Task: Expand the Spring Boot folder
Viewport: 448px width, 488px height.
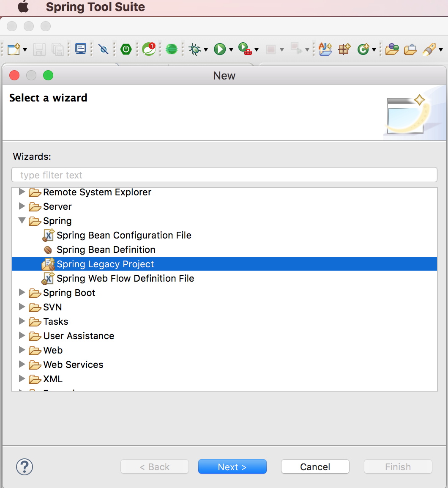Action: point(22,292)
